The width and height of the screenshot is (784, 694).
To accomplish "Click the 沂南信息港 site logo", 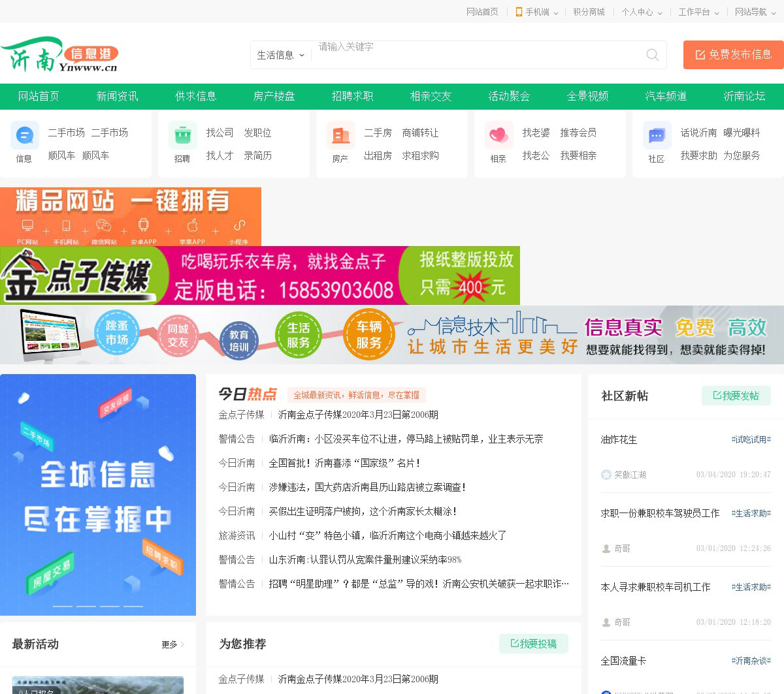I will [x=60, y=55].
